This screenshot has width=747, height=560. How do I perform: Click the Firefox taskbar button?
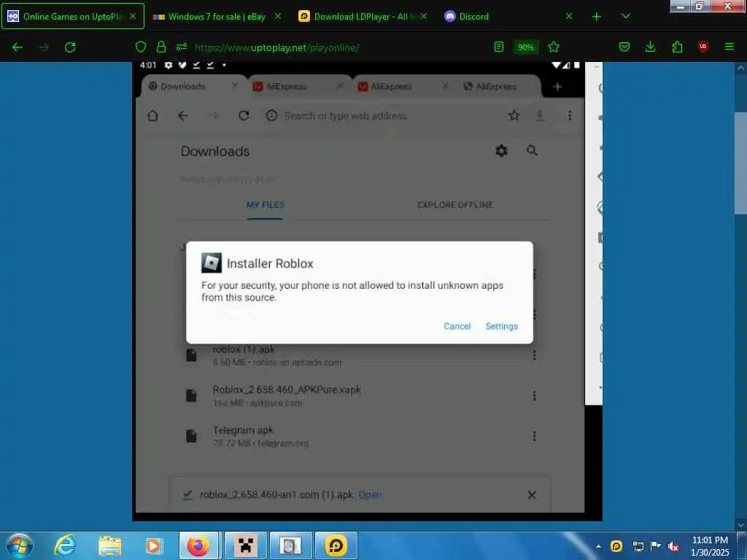coord(198,545)
